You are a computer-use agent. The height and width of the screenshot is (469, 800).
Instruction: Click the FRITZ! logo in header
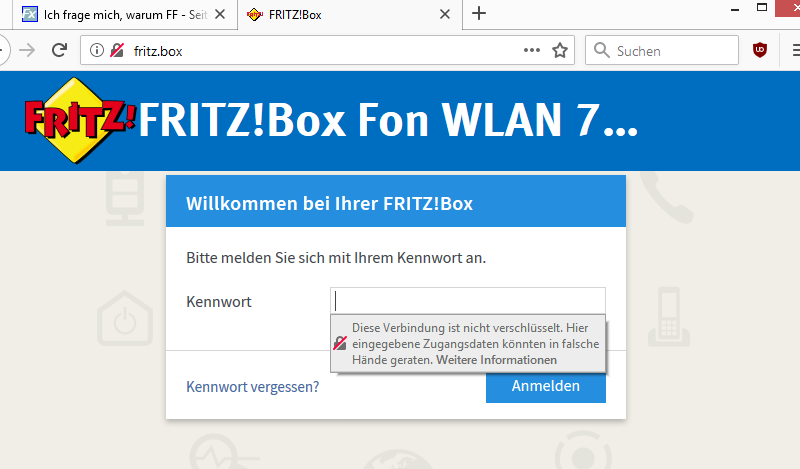tap(80, 120)
